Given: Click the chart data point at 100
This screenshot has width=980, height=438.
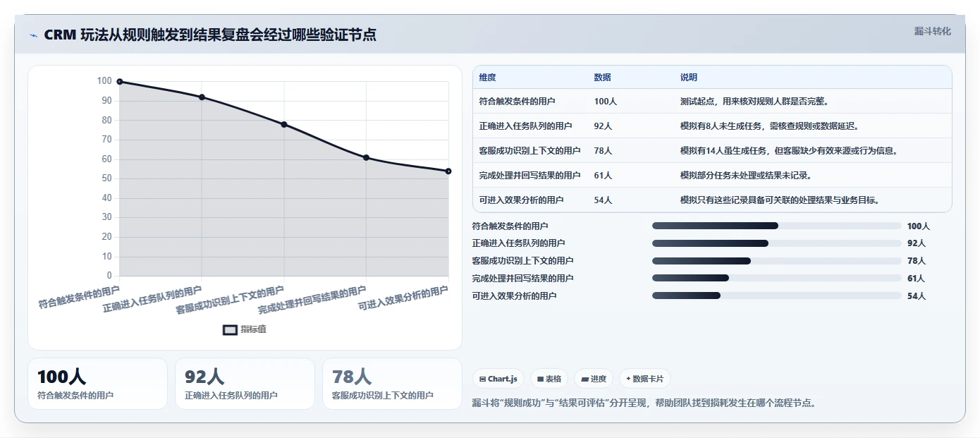Looking at the screenshot, I should [120, 82].
